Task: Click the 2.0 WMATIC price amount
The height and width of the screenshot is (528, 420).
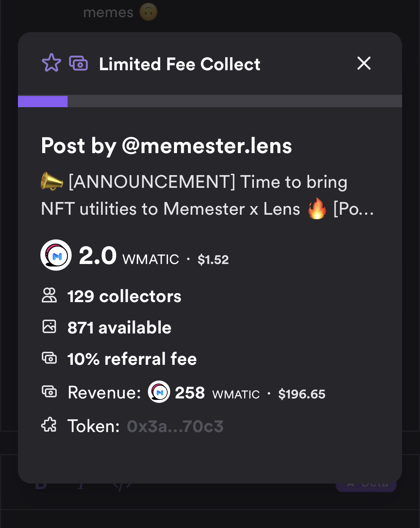Action: [x=129, y=256]
